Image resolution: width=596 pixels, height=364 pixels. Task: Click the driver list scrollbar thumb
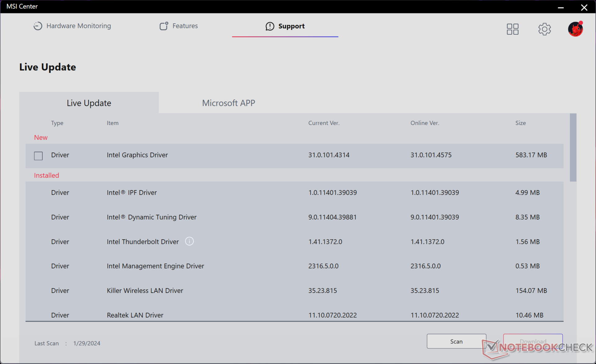pos(573,147)
